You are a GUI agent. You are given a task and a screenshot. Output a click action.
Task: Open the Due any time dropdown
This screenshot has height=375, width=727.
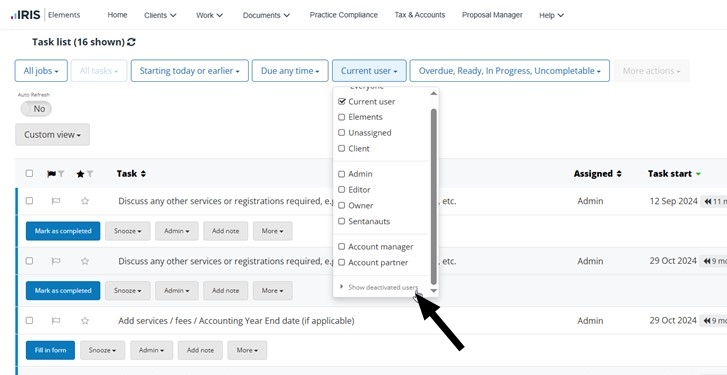(290, 71)
